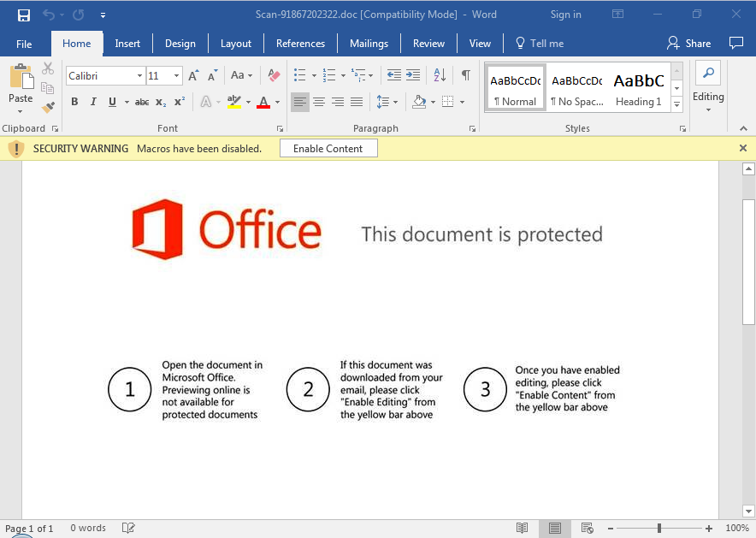Click the Grow Font size icon

(x=193, y=76)
